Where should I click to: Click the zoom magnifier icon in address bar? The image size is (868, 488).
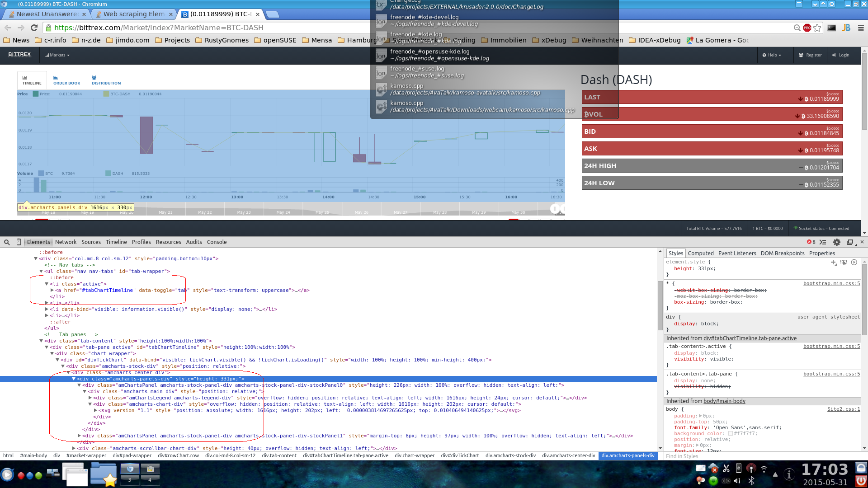coord(797,28)
